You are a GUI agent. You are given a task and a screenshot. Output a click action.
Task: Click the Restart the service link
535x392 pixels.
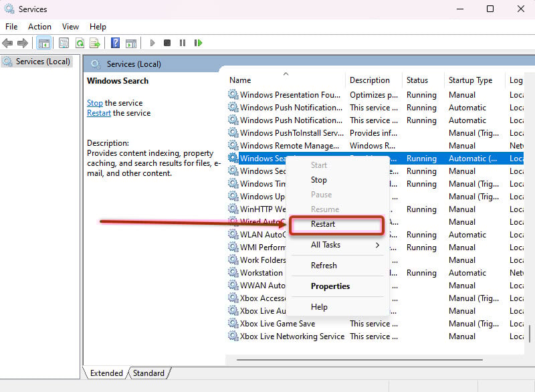pyautogui.click(x=99, y=113)
